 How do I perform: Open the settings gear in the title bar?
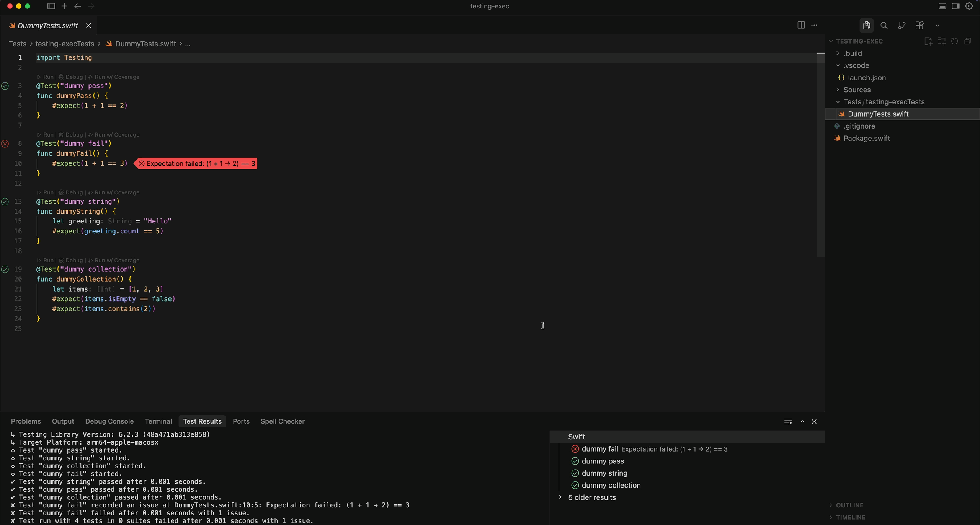tap(969, 6)
